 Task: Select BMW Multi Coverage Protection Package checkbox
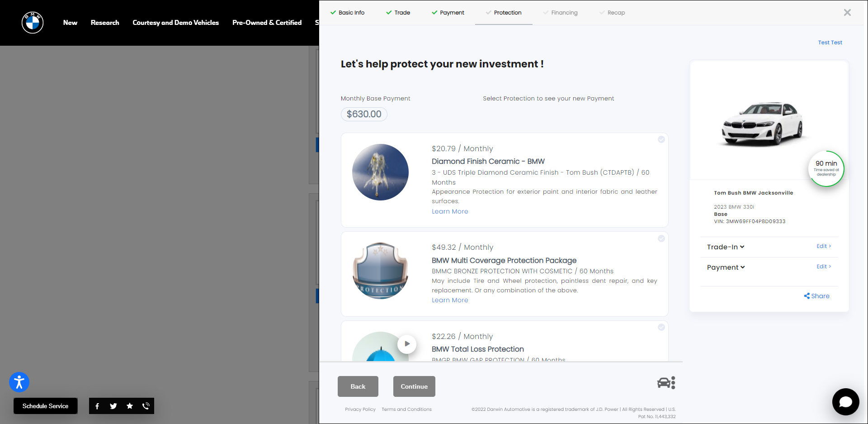pos(661,238)
